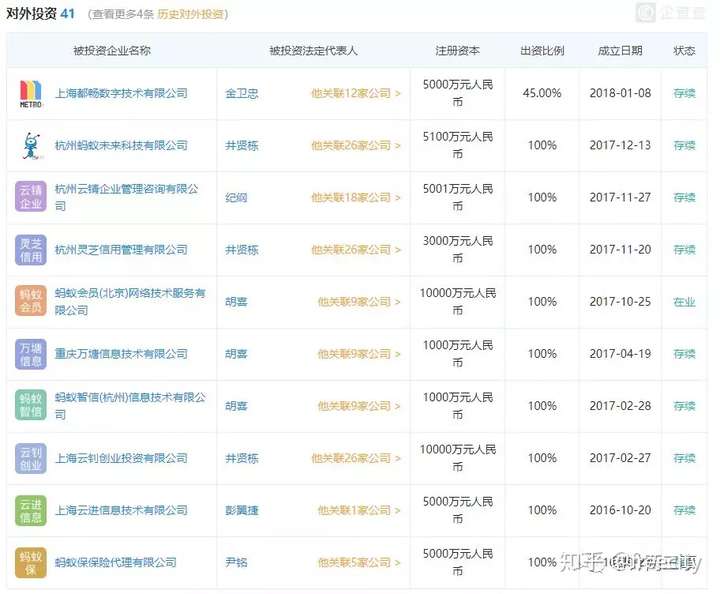
Task: Click the date 2017-12-13
Action: pos(620,146)
